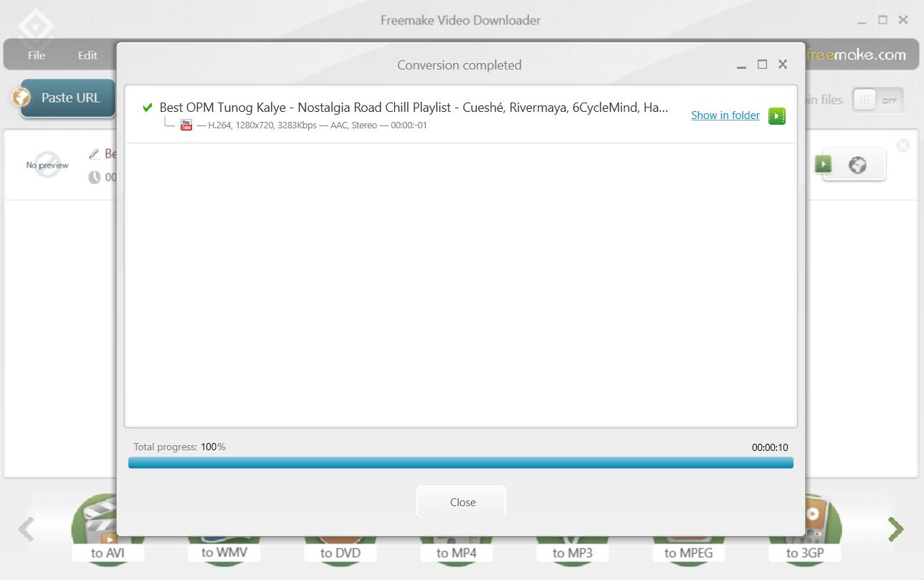Screen dimensions: 924x580
Task: Dismiss the dialog with the Close button
Action: [x=461, y=502]
